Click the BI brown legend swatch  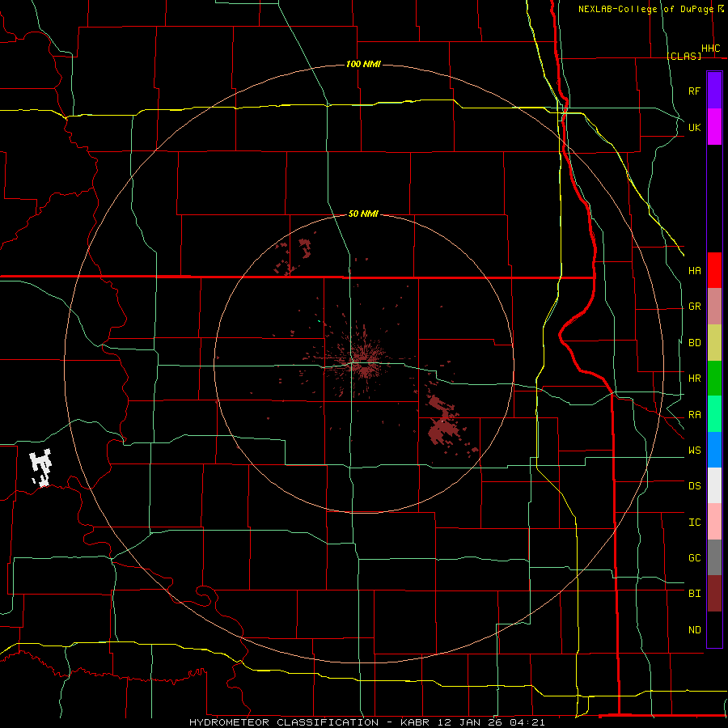click(x=714, y=594)
